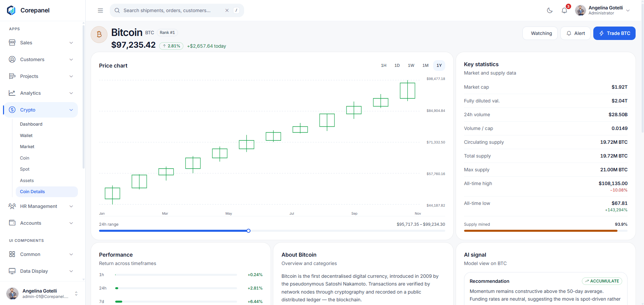
Task: Select the 1H chart timeframe
Action: click(383, 66)
